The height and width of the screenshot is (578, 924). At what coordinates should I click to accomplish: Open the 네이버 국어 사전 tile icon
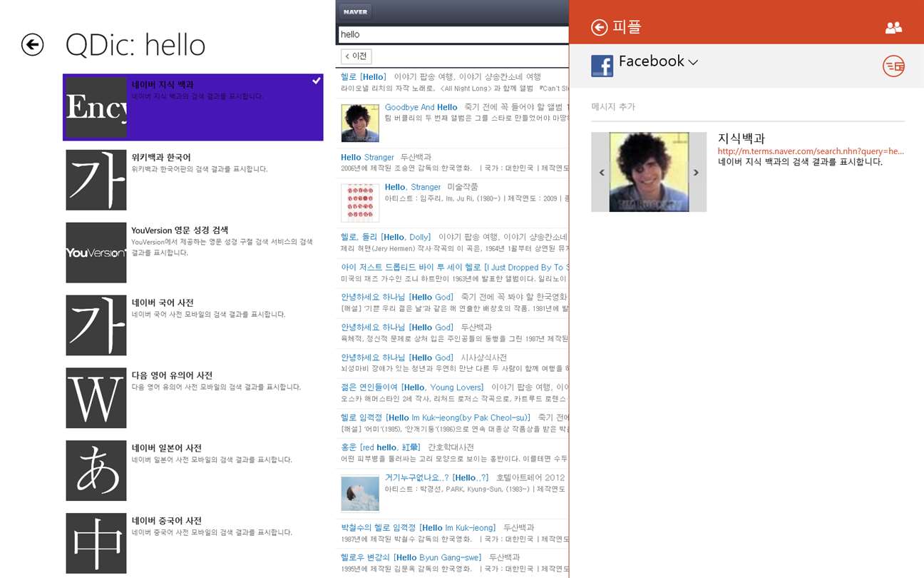pyautogui.click(x=96, y=325)
